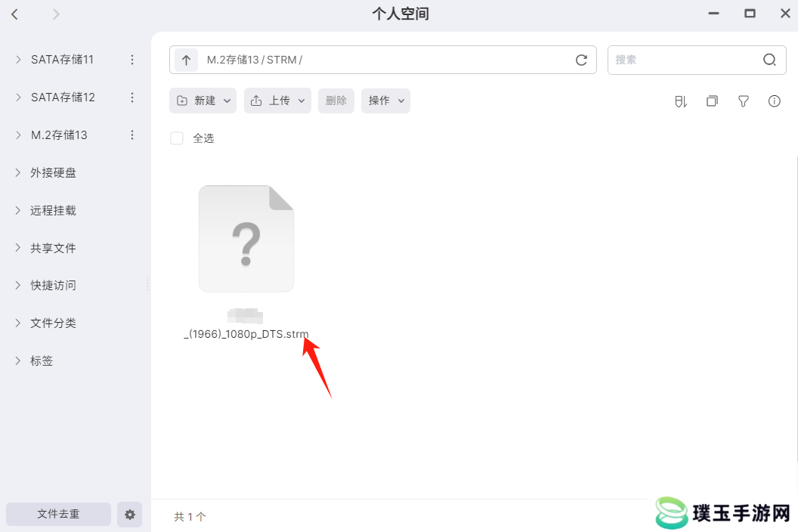Refresh the current folder listing
The width and height of the screenshot is (798, 532).
(x=581, y=60)
